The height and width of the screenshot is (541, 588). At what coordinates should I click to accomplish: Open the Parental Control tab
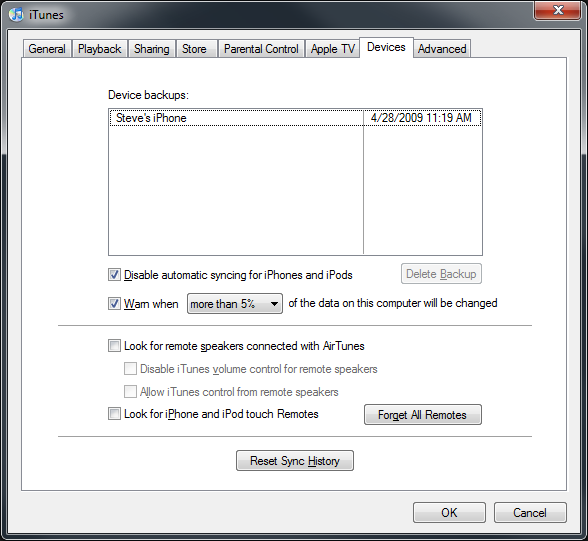pyautogui.click(x=261, y=49)
